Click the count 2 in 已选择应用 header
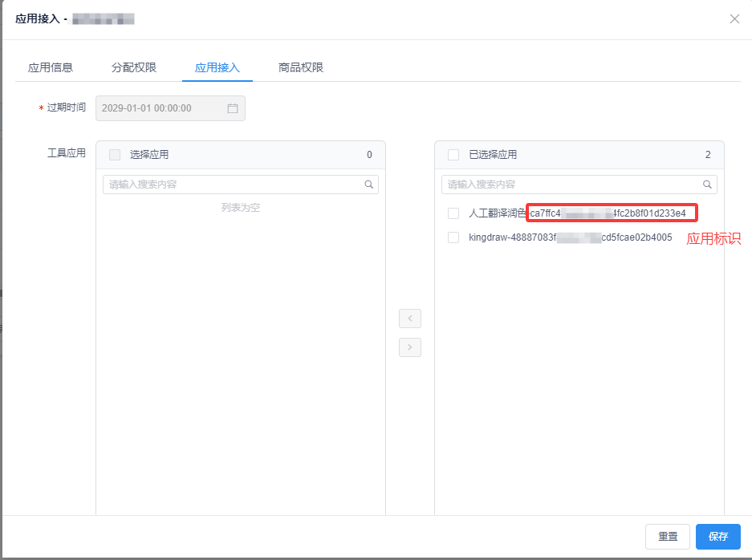This screenshot has height=560, width=752. (708, 155)
